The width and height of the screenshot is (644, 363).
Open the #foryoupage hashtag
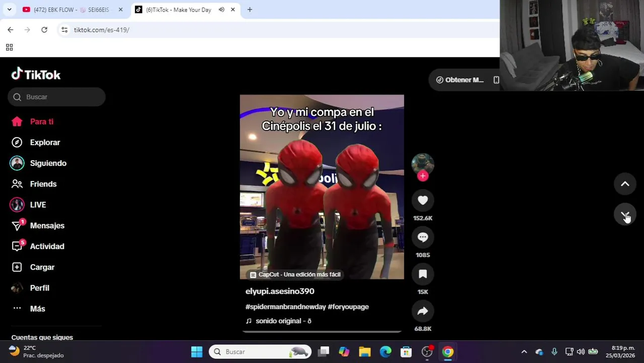(348, 307)
